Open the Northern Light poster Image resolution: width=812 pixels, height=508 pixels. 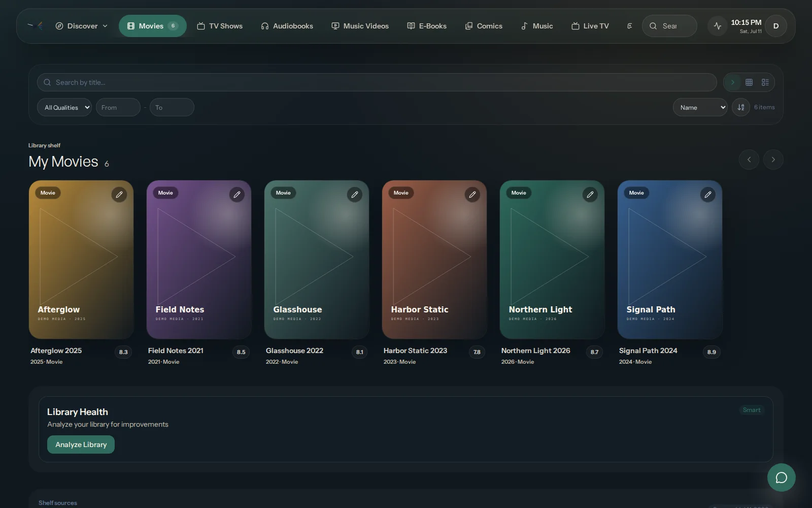[x=552, y=260]
